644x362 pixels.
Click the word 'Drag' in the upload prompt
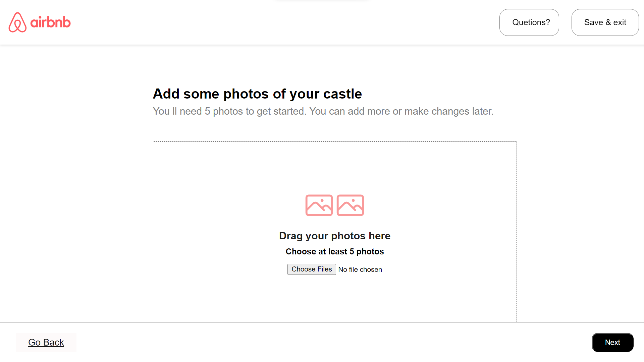pyautogui.click(x=290, y=236)
